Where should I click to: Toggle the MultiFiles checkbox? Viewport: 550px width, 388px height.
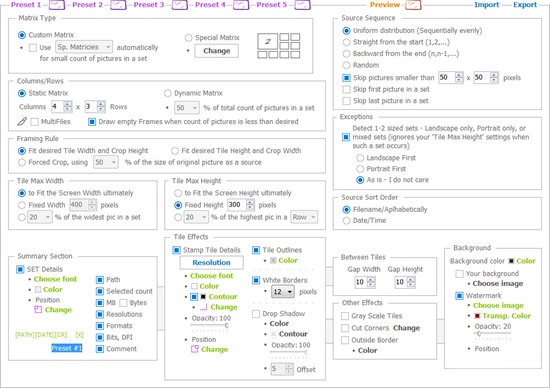coord(34,122)
